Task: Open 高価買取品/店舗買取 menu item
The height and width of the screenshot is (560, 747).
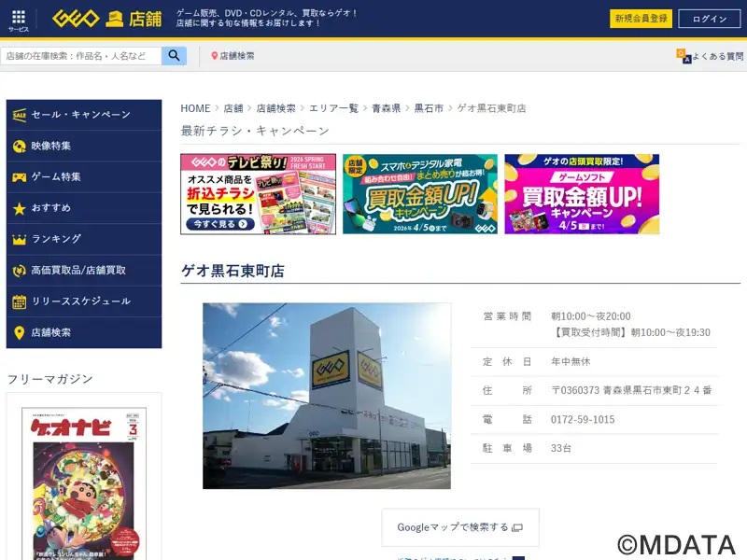Action: click(84, 271)
